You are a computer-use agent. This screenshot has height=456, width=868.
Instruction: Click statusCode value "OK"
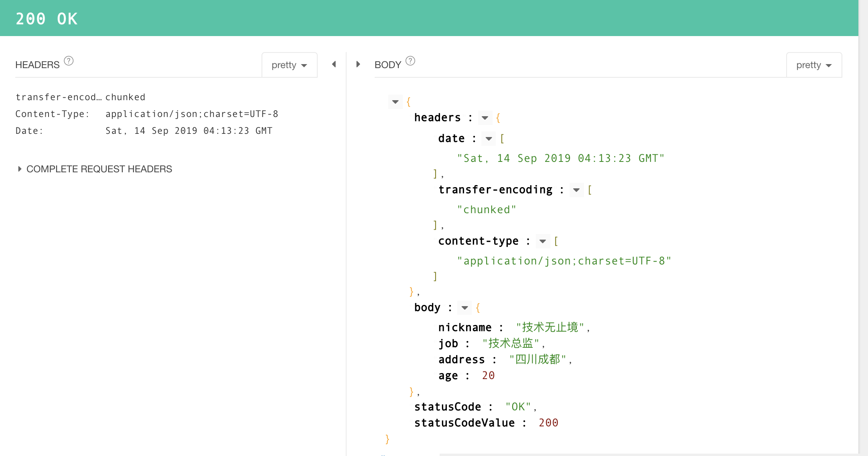pos(518,407)
